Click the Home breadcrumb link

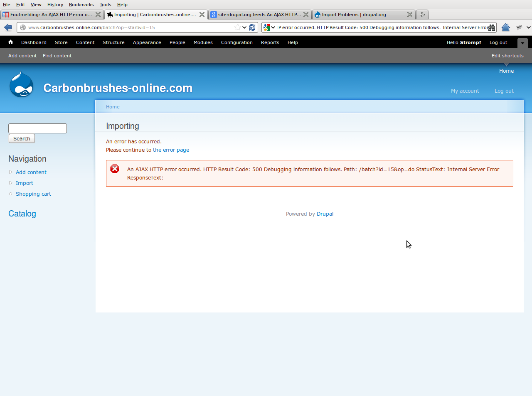pyautogui.click(x=113, y=107)
